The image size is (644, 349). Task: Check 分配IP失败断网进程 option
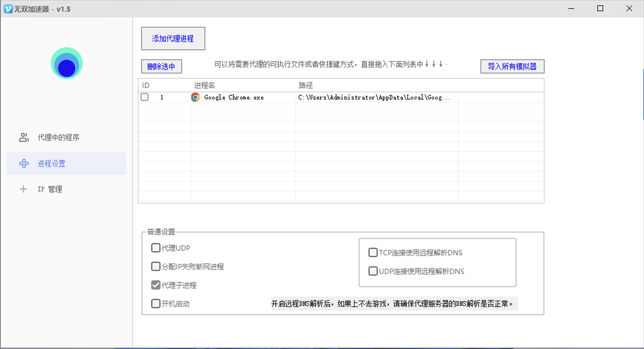click(155, 266)
